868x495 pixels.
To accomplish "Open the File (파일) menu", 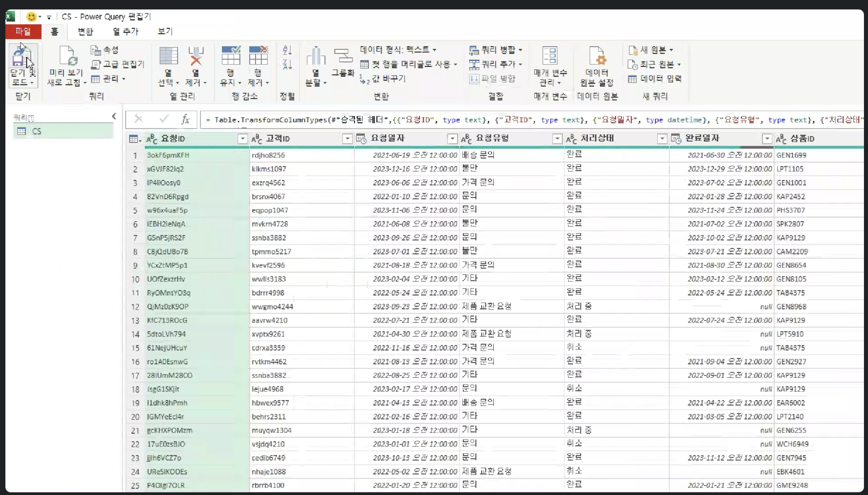I will pos(23,32).
